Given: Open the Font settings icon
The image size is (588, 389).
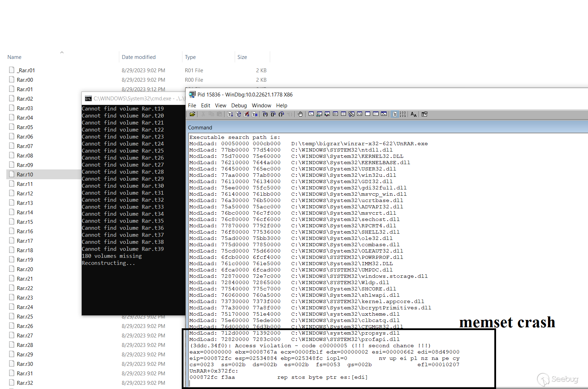Looking at the screenshot, I should coord(414,114).
